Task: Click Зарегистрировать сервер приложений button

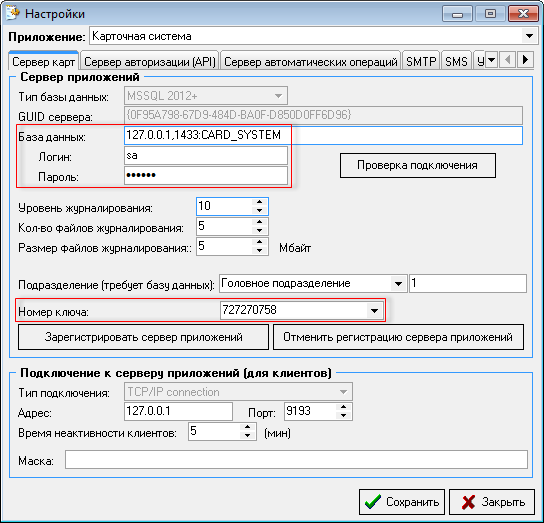Action: click(143, 337)
